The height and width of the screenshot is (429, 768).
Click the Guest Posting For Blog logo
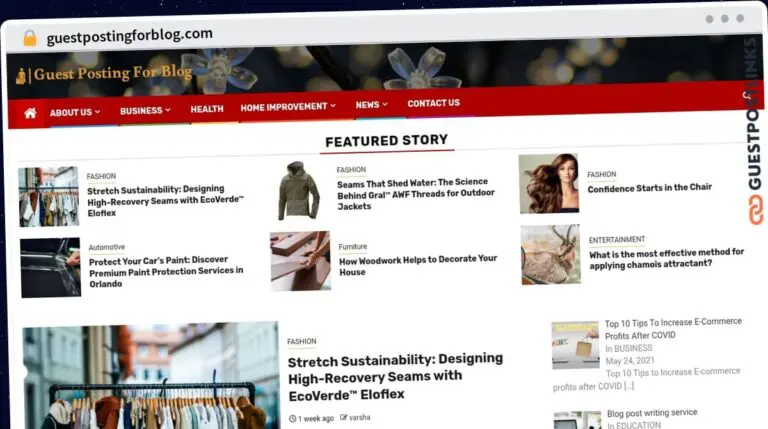pos(104,74)
